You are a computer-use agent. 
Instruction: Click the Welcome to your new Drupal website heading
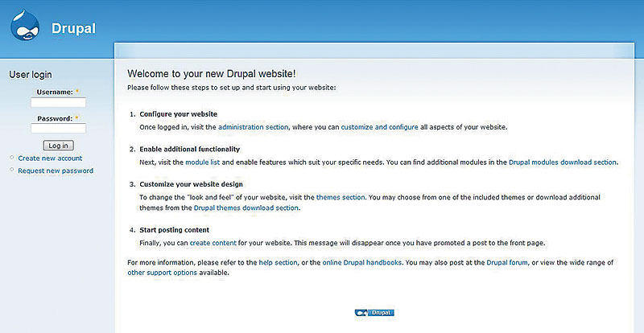click(212, 74)
